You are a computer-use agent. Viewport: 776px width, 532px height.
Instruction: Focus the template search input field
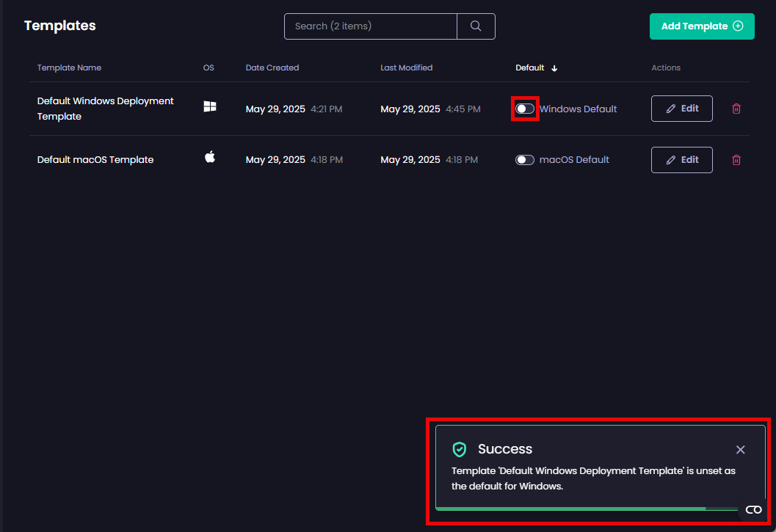tap(371, 26)
